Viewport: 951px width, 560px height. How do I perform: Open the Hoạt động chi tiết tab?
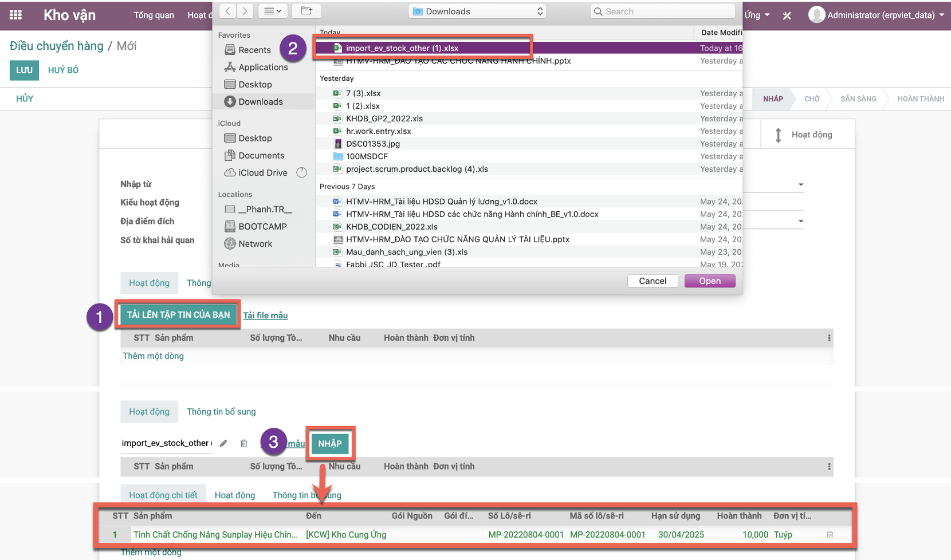point(163,495)
